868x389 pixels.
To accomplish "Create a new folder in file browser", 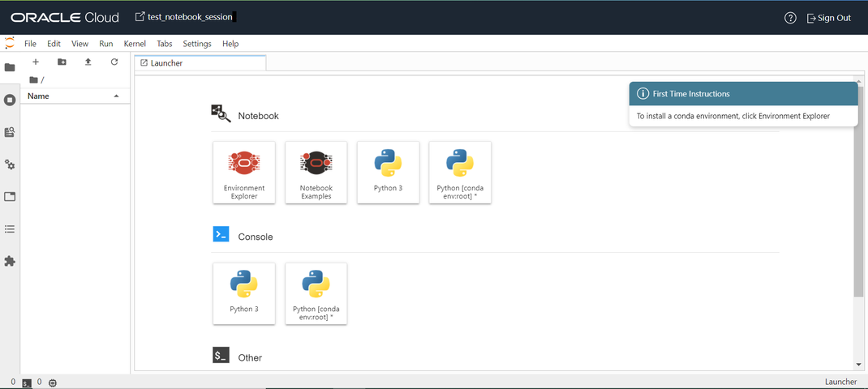I will (x=62, y=62).
